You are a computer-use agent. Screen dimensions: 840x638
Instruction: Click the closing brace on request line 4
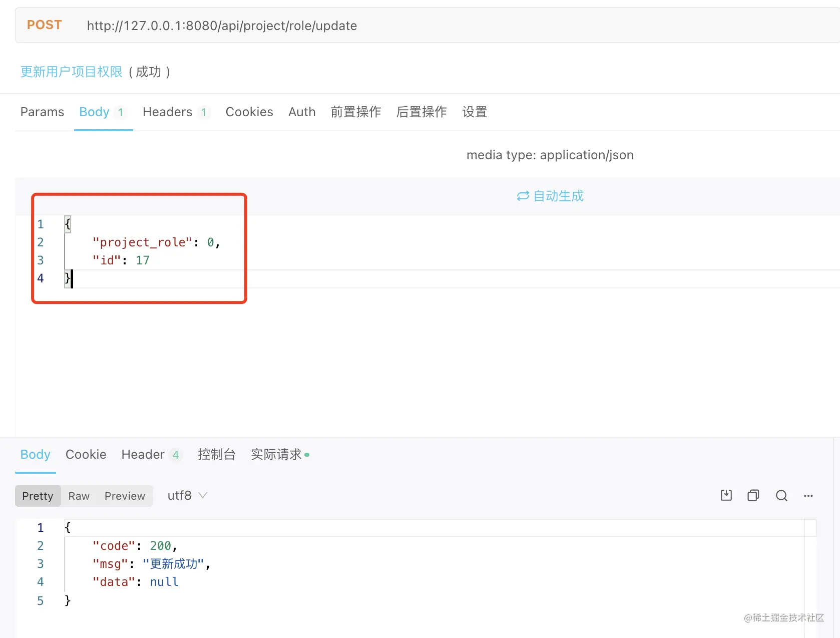click(68, 278)
